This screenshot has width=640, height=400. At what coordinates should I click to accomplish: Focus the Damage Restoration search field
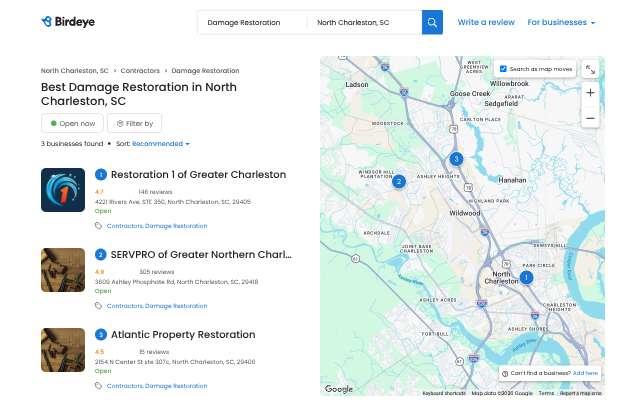pyautogui.click(x=252, y=22)
